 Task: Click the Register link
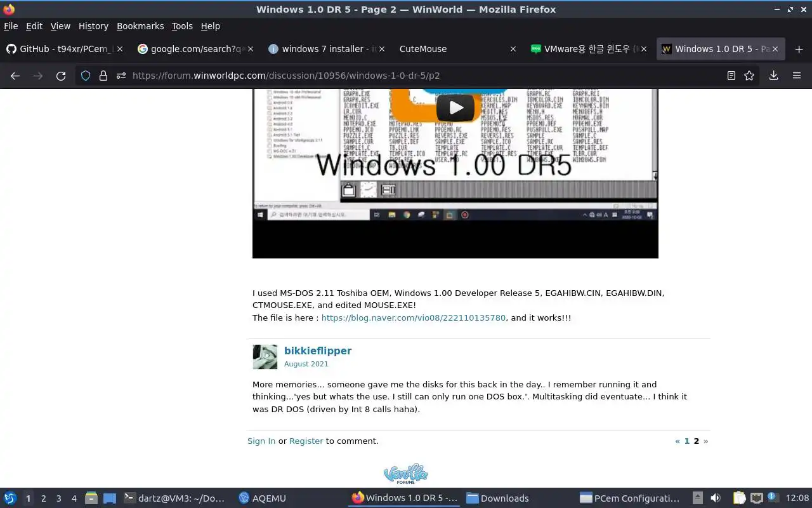306,441
